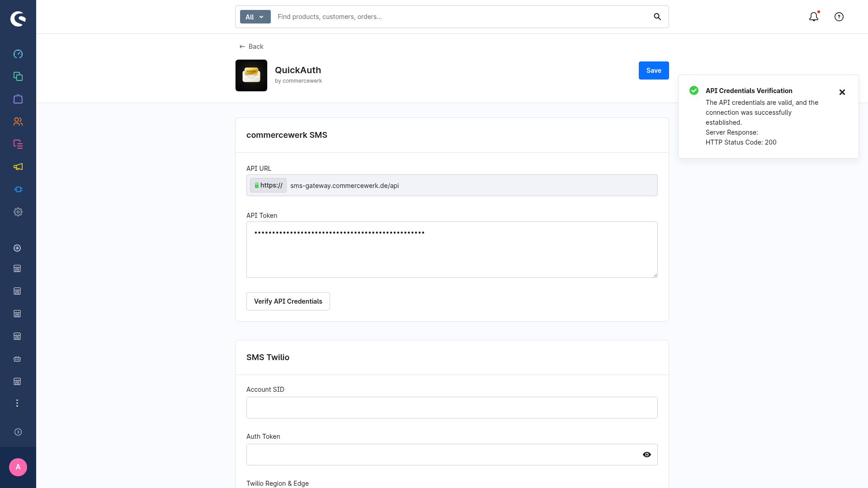Click the https:// prefix toggle
Screen dimensions: 868x488
click(x=268, y=185)
